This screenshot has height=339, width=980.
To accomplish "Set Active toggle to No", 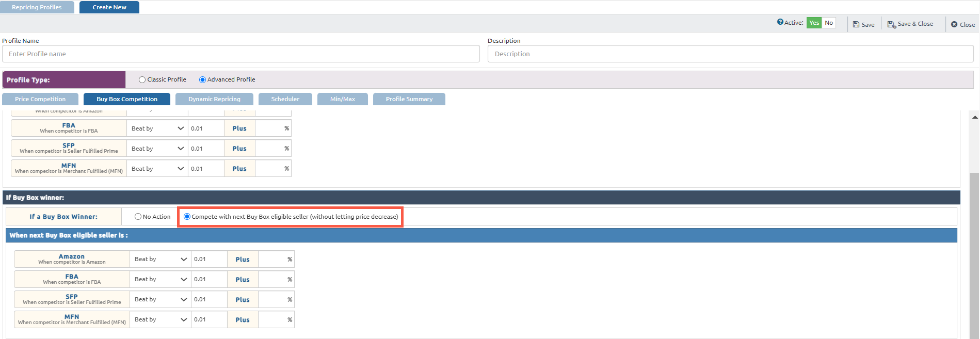I will pyautogui.click(x=828, y=23).
